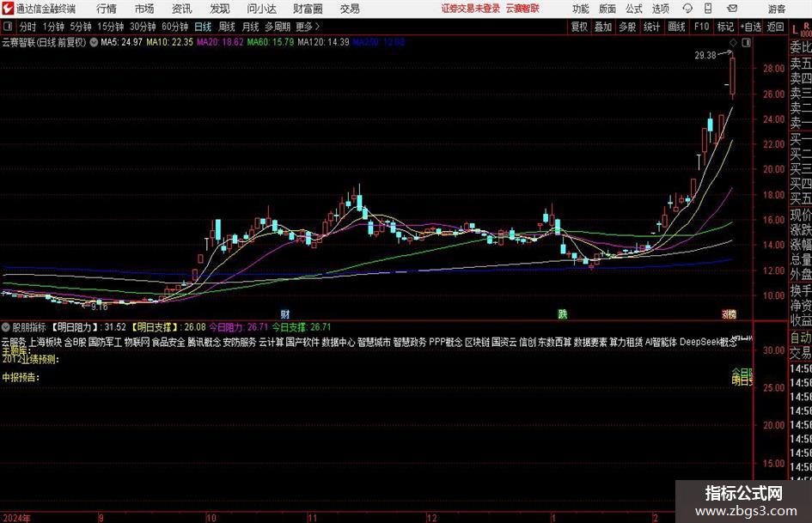Screen dimensions: 812x523
Task: Click the diamond icon above the chart
Action: 733,43
